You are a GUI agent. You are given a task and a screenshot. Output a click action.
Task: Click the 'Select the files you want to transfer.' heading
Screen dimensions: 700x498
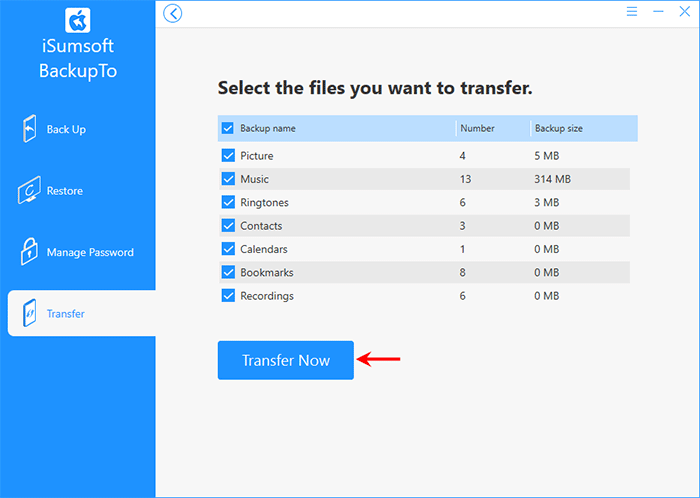tap(375, 88)
